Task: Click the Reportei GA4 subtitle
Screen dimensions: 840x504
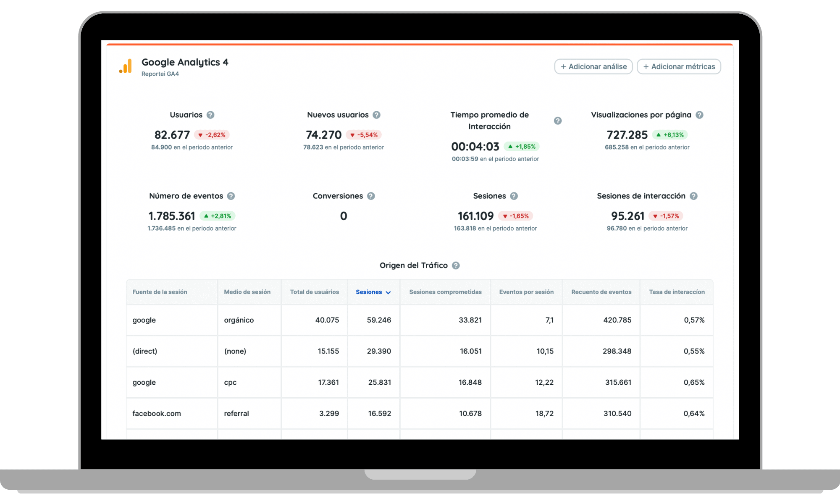Action: tap(160, 74)
